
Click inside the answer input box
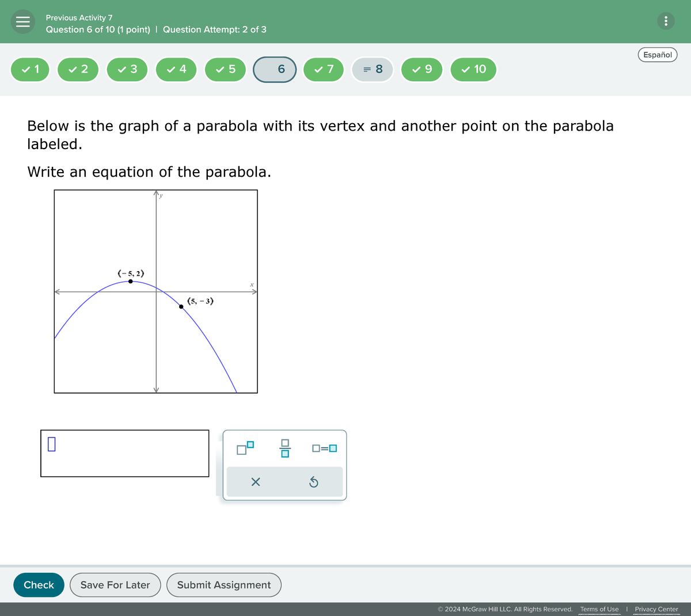(x=124, y=453)
